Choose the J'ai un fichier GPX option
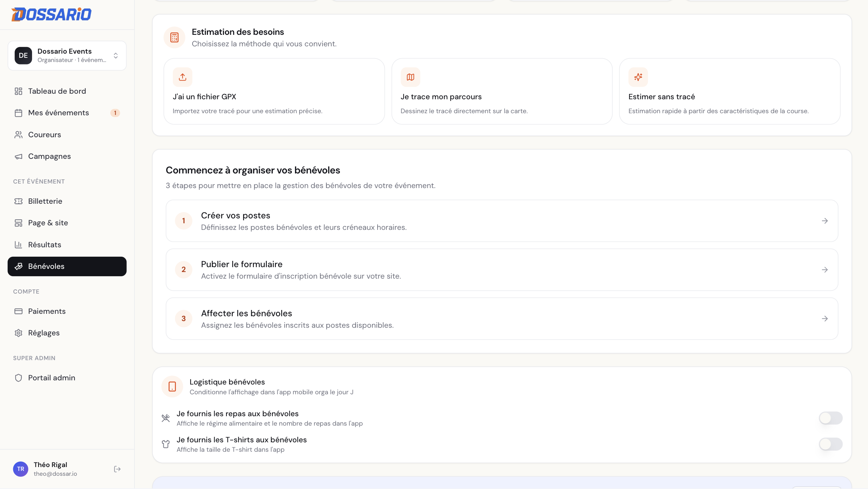868x489 pixels. coord(274,91)
